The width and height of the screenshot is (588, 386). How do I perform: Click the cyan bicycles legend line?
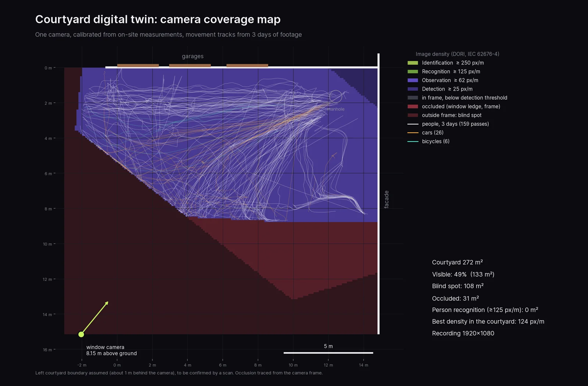413,142
